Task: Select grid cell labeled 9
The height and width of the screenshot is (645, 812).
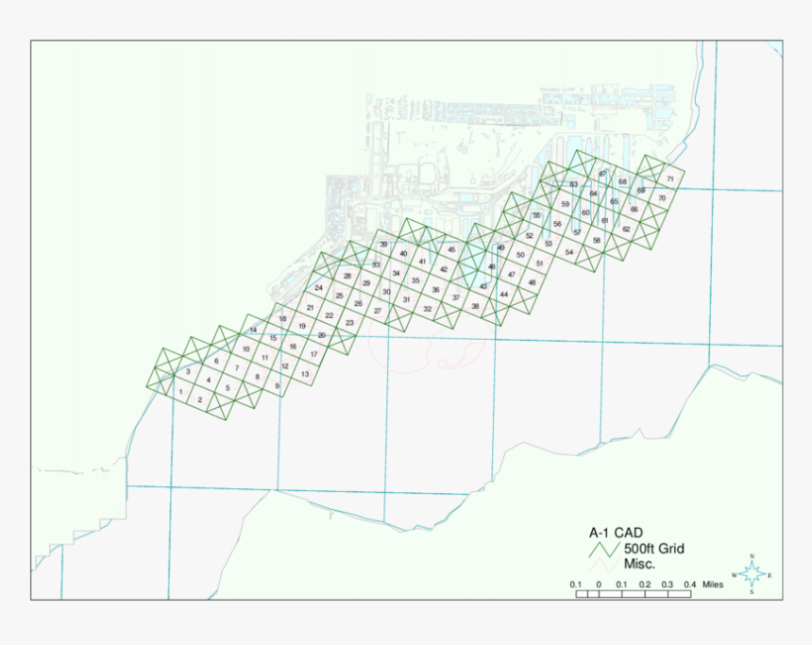Action: [x=277, y=386]
